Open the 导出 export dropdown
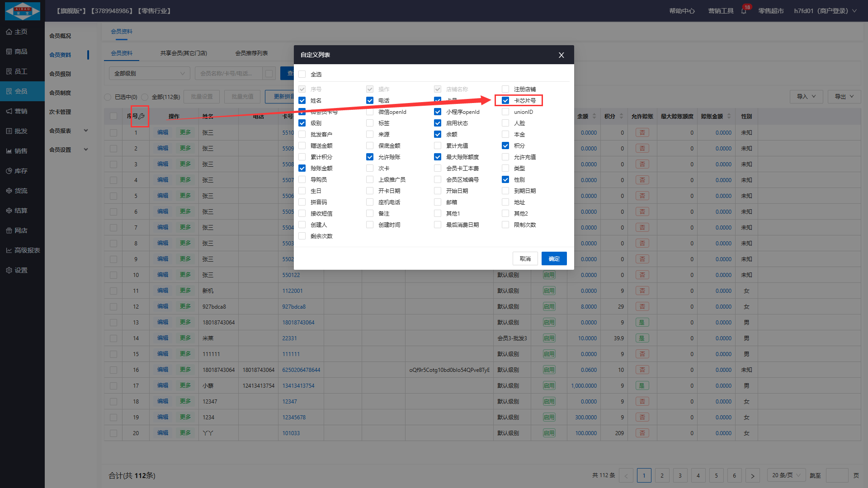The height and width of the screenshot is (488, 868). (x=844, y=96)
